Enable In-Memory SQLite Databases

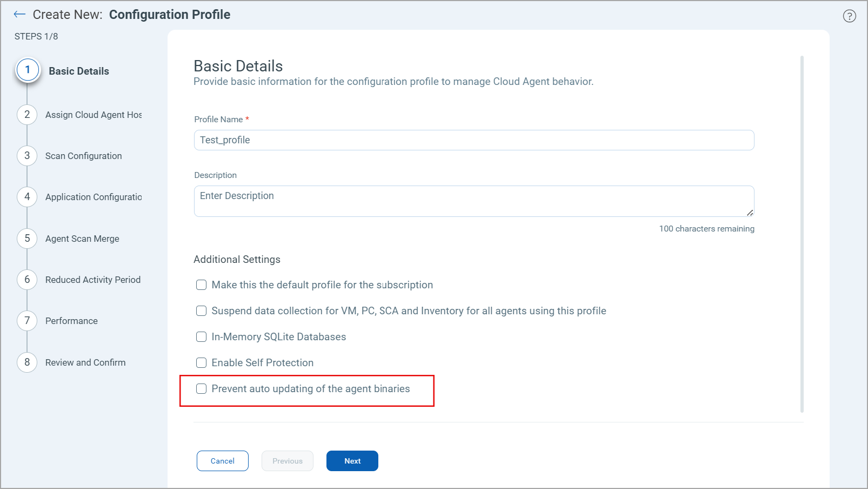(x=201, y=336)
